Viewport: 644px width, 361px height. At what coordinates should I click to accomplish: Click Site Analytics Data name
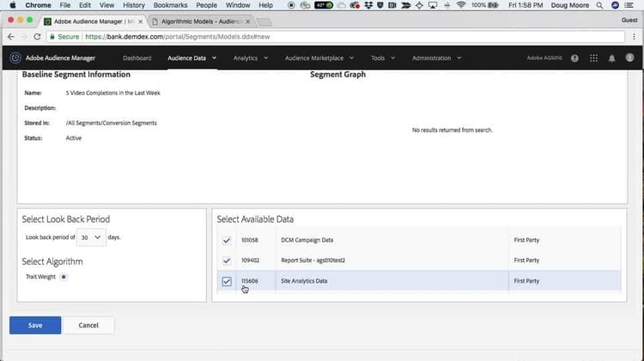coord(304,281)
